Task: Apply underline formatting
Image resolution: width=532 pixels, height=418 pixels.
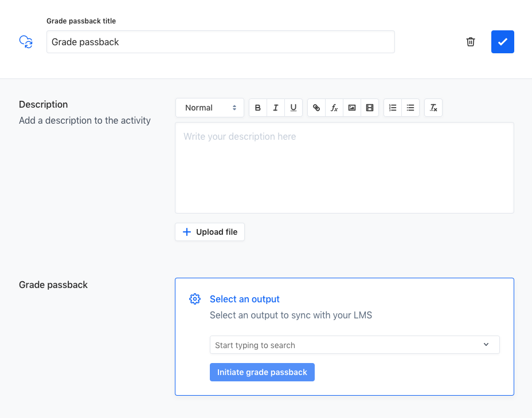Action: (x=293, y=107)
